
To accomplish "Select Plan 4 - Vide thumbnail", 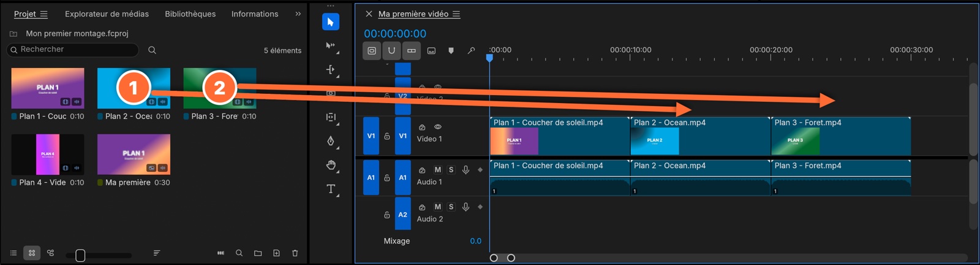I will click(48, 155).
